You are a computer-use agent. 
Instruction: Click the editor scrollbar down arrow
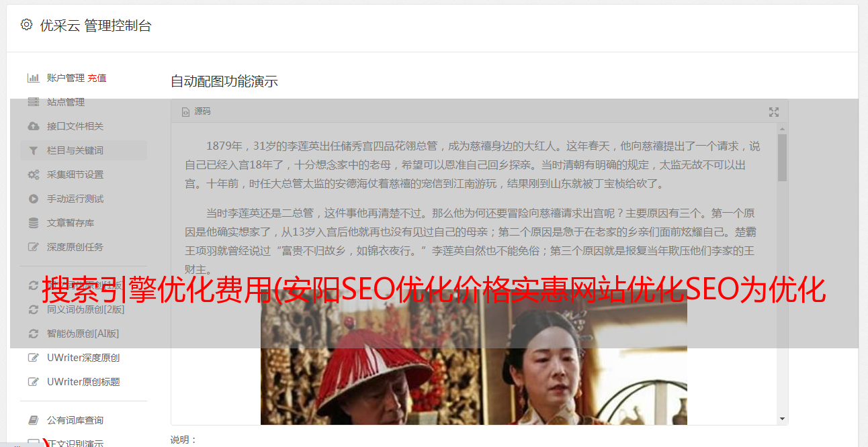tap(782, 419)
